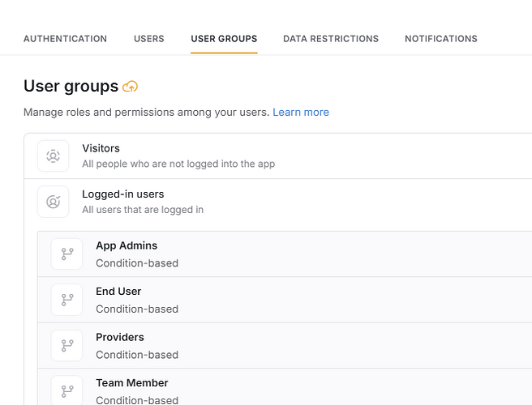Open the Notifications tab
Viewport: 532px width, 405px height.
tap(440, 39)
